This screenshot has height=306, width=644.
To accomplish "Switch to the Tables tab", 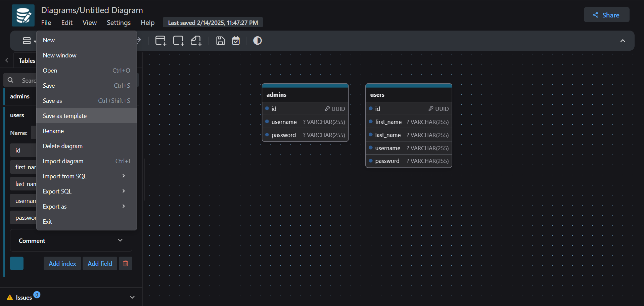I will [27, 60].
